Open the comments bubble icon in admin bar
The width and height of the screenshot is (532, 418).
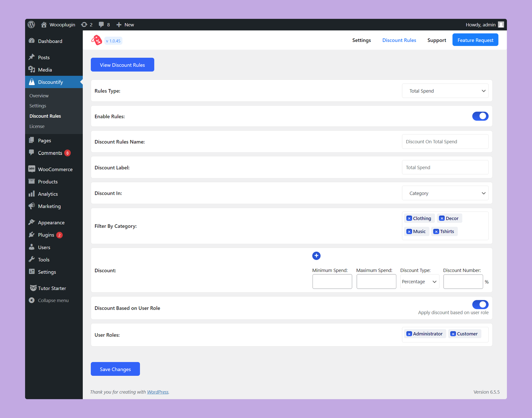(101, 25)
